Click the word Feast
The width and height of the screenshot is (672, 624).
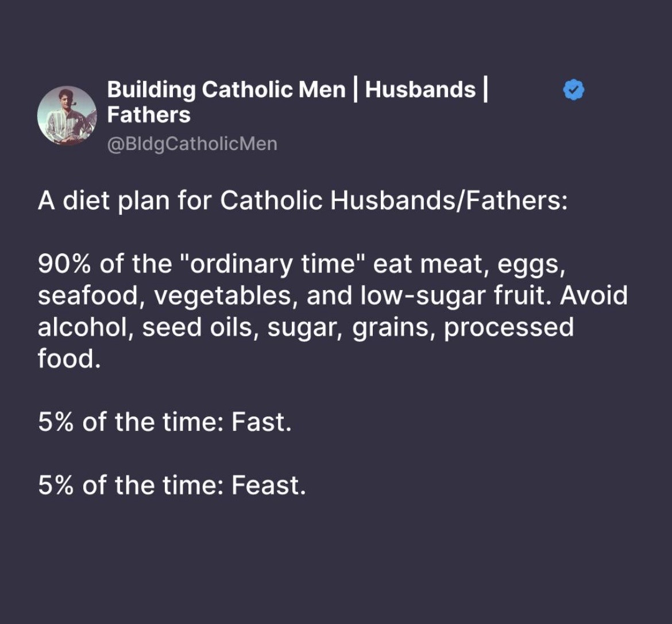(x=268, y=486)
